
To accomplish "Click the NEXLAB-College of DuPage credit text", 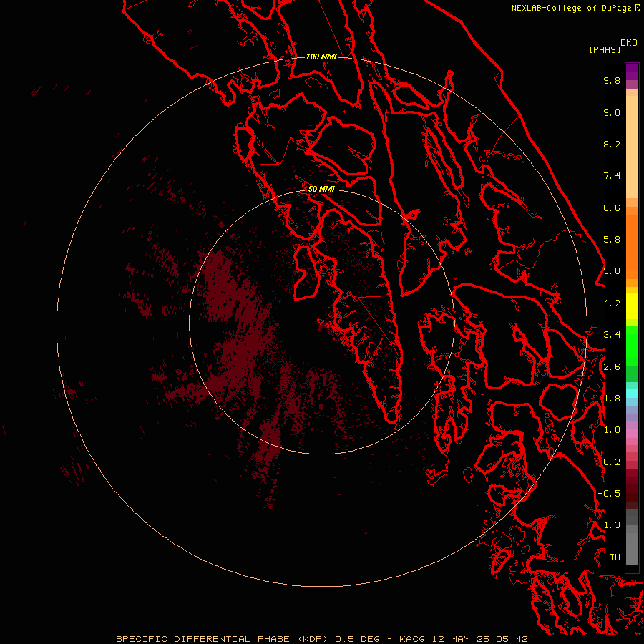I will pyautogui.click(x=572, y=8).
